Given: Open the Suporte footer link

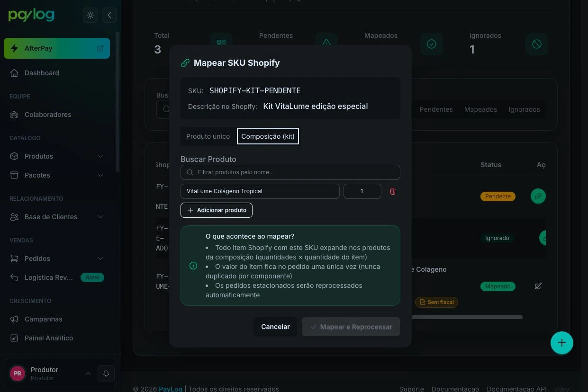Looking at the screenshot, I should [412, 389].
